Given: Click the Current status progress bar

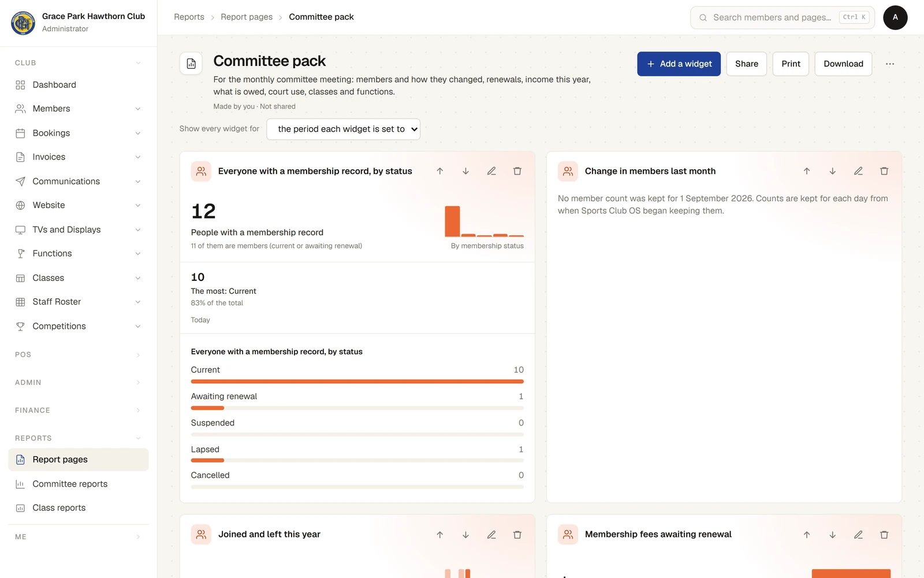Looking at the screenshot, I should (357, 381).
